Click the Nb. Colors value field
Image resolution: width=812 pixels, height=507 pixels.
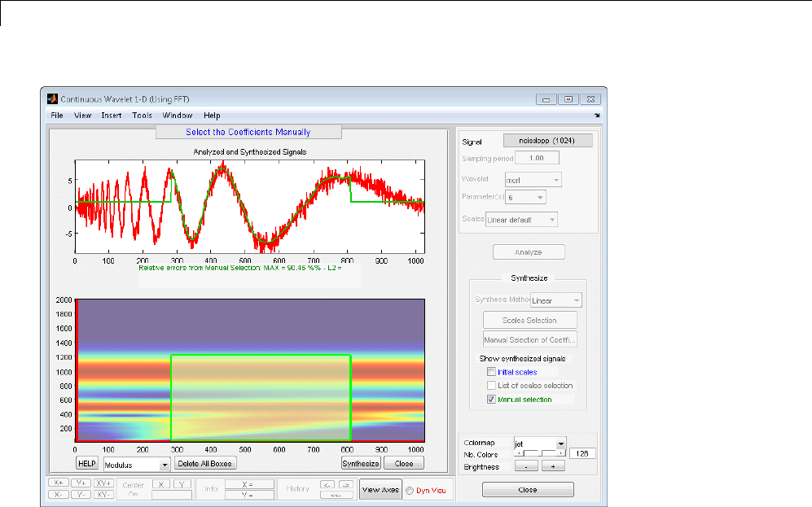point(583,453)
